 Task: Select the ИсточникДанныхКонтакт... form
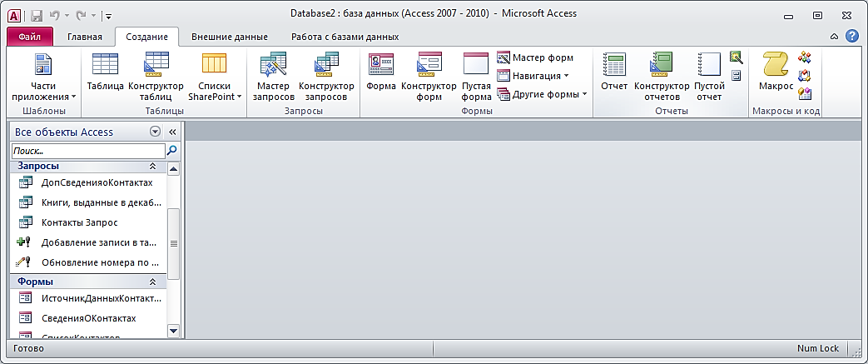(x=88, y=299)
